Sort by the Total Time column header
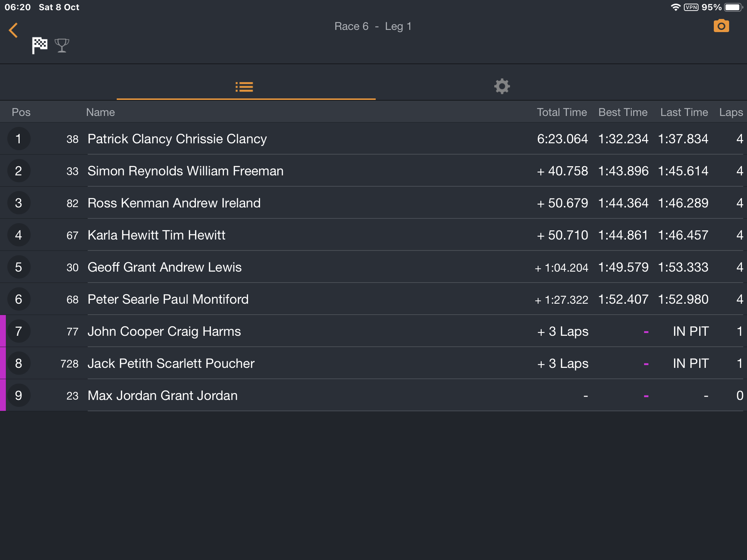The image size is (747, 560). pos(562,112)
